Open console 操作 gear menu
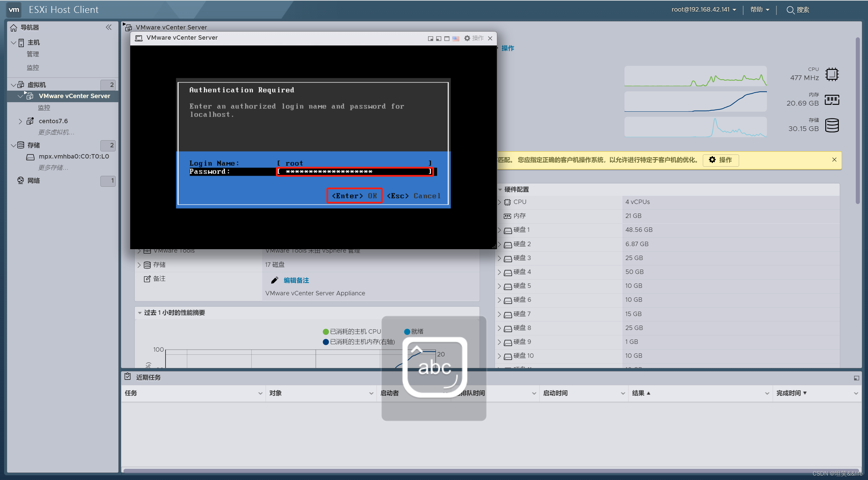This screenshot has height=480, width=868. point(474,38)
